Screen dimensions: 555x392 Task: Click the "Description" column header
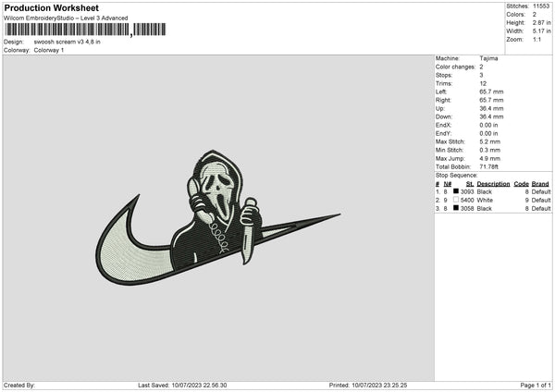493,184
